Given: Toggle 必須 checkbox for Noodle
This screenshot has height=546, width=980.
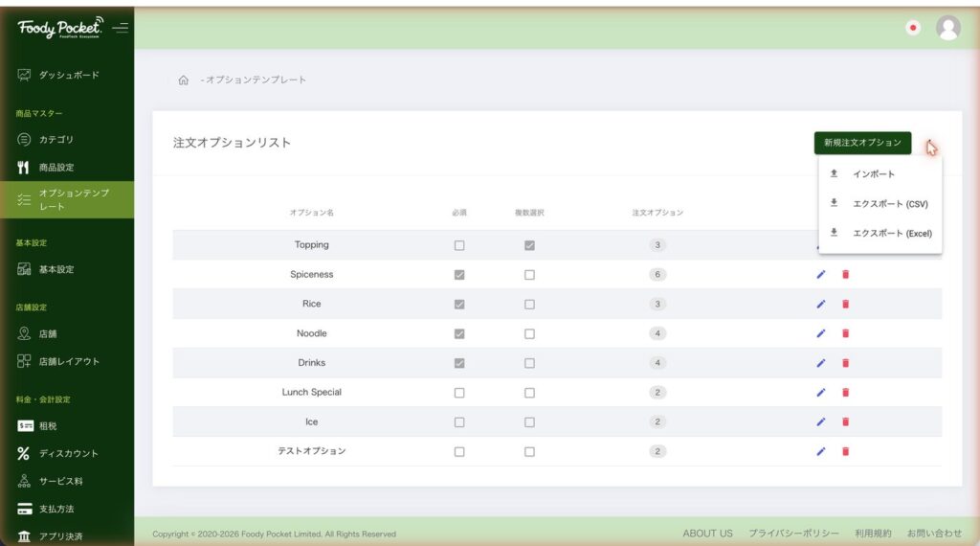Looking at the screenshot, I should click(x=459, y=333).
